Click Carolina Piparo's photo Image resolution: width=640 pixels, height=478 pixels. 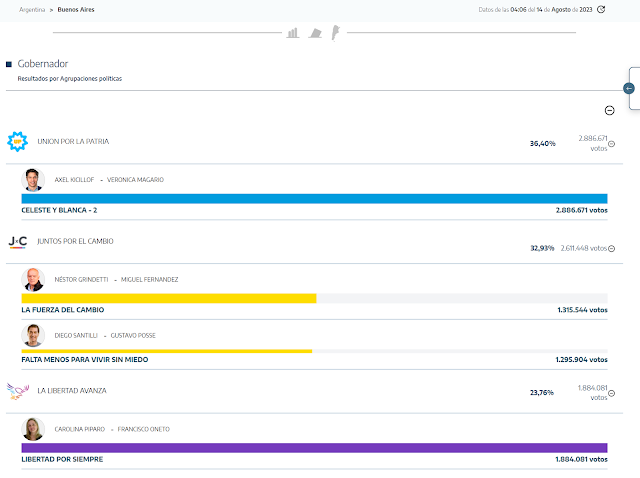pos(33,429)
